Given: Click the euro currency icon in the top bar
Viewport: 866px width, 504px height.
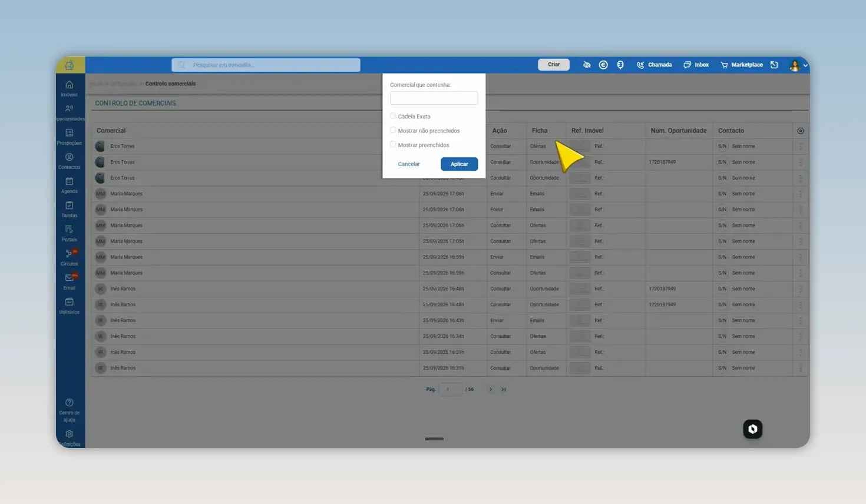Looking at the screenshot, I should (x=603, y=65).
